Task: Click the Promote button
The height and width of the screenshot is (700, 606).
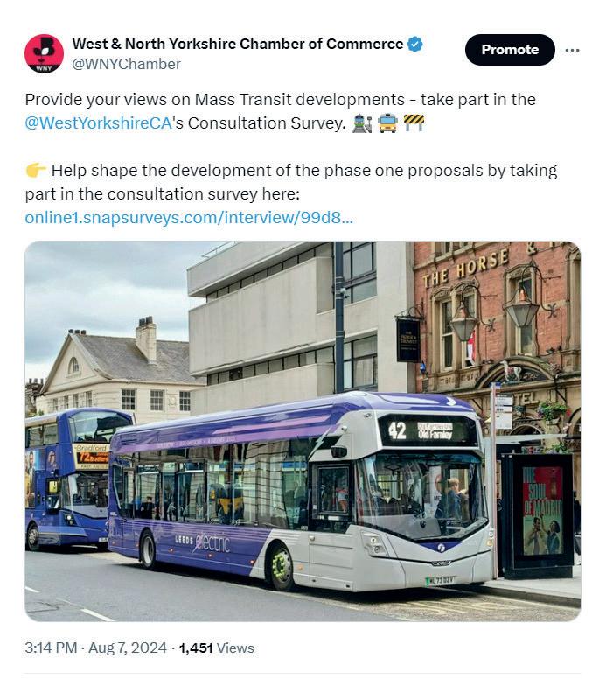Action: 510,50
